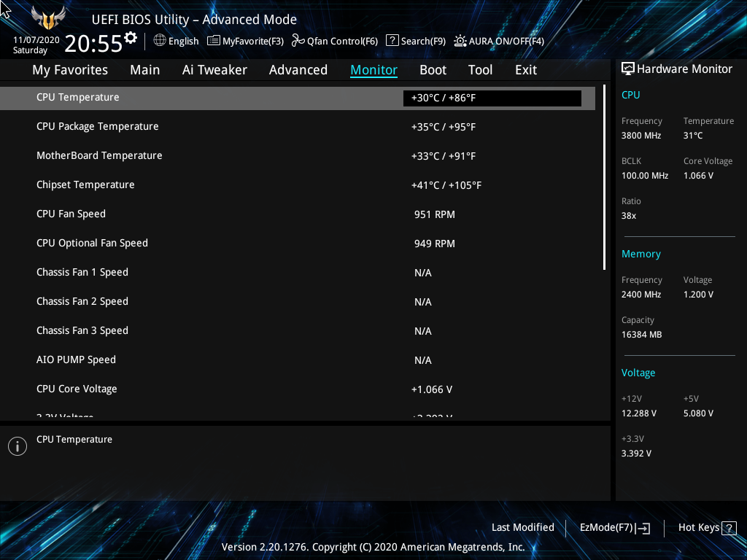Select MotherBoard Temperature row
Image resolution: width=747 pixels, height=560 pixels.
(298, 156)
